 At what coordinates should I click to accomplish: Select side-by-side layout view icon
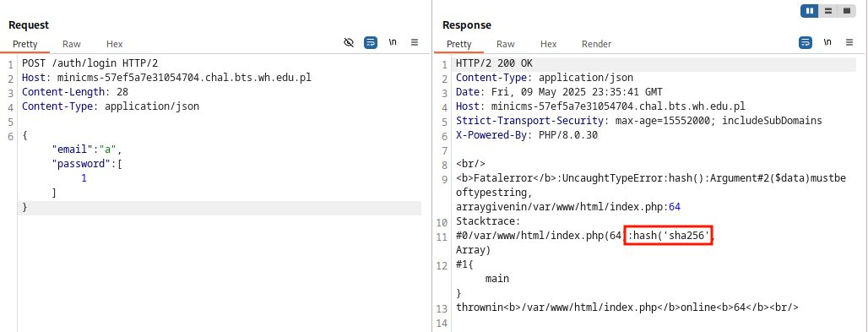coord(810,10)
